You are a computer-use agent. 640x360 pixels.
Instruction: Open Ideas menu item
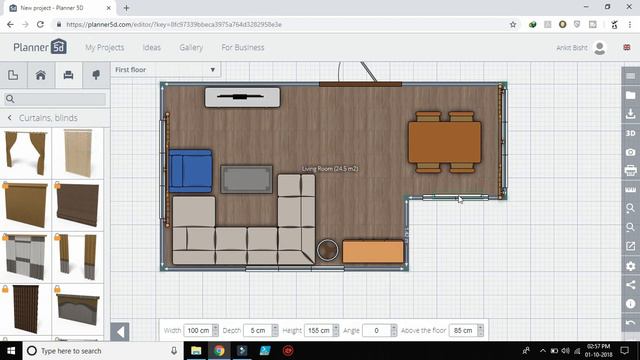[x=151, y=47]
